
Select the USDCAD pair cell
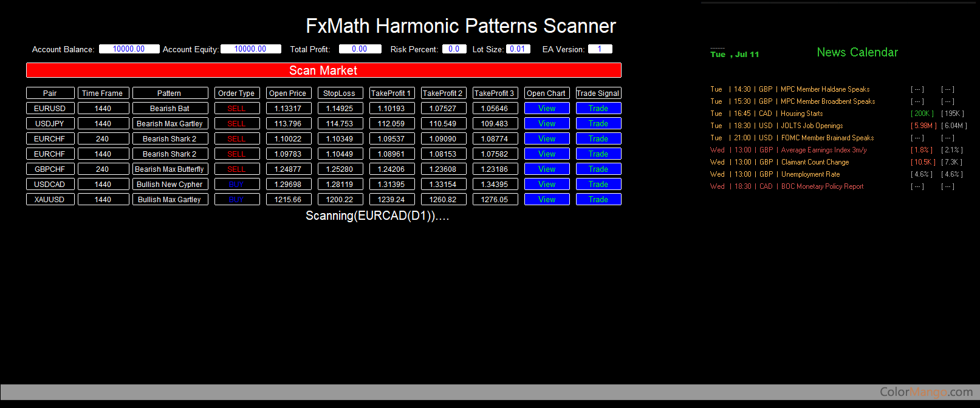click(50, 184)
